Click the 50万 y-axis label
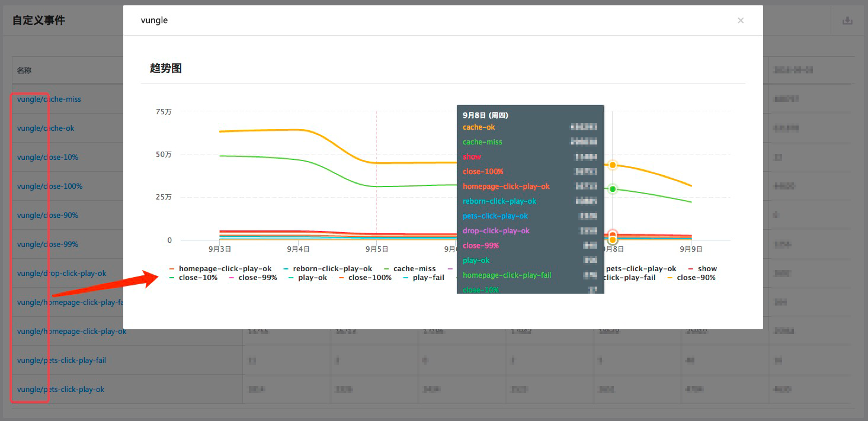 (164, 155)
